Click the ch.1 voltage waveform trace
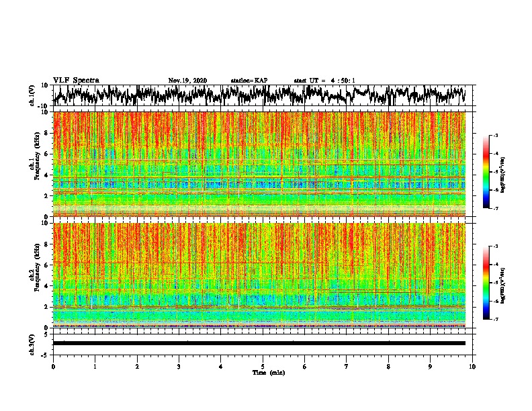 coord(259,95)
